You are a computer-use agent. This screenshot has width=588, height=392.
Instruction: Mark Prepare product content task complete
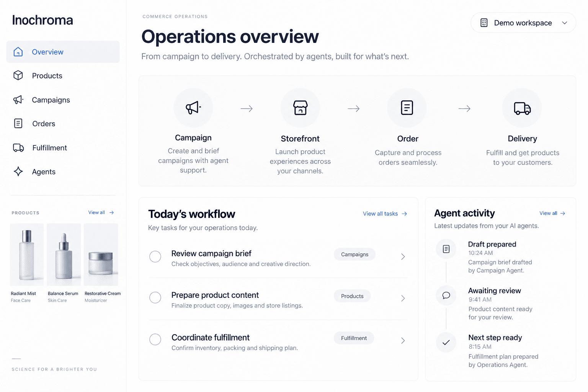tap(155, 297)
